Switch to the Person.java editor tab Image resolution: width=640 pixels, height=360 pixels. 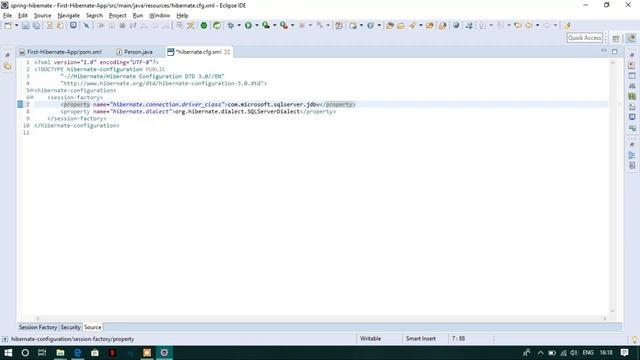[134, 52]
